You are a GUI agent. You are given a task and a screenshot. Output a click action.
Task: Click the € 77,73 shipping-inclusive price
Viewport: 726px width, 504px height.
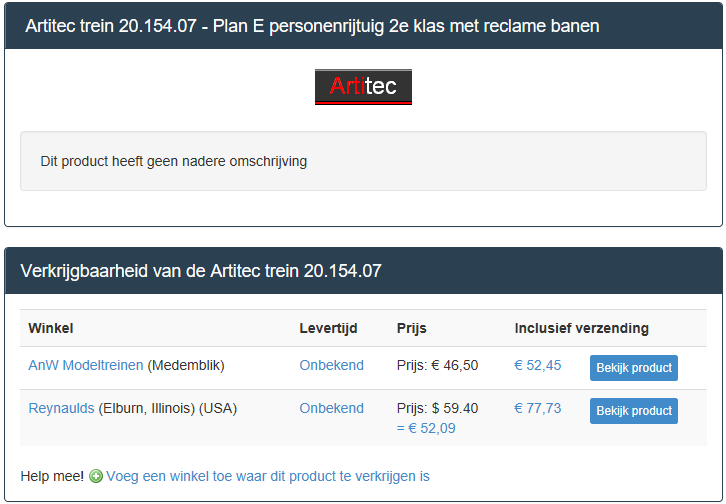pos(538,408)
